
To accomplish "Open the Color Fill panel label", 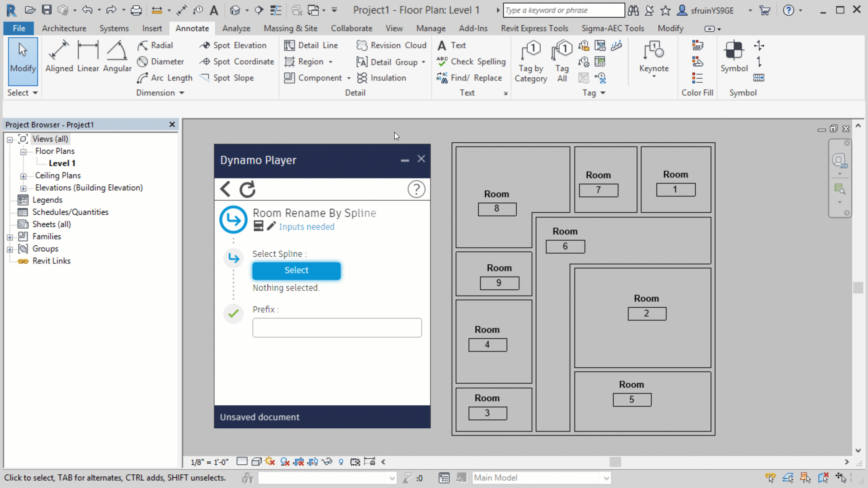I will pyautogui.click(x=697, y=93).
